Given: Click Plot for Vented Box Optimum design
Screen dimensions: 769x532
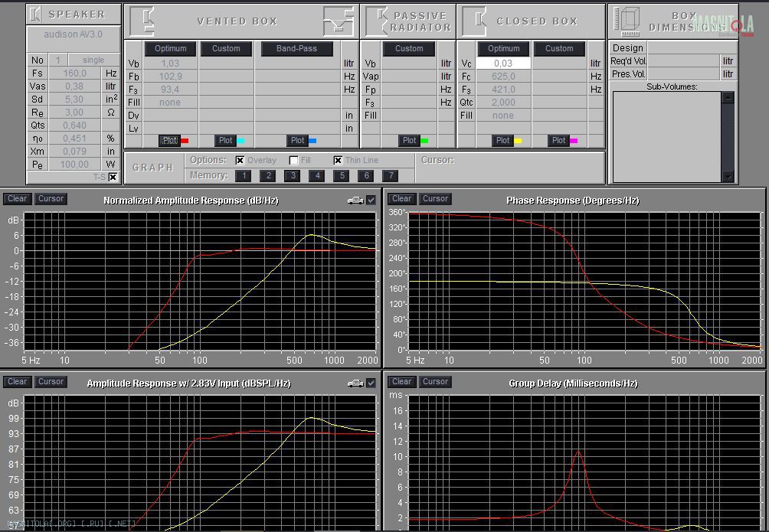Looking at the screenshot, I should 169,141.
